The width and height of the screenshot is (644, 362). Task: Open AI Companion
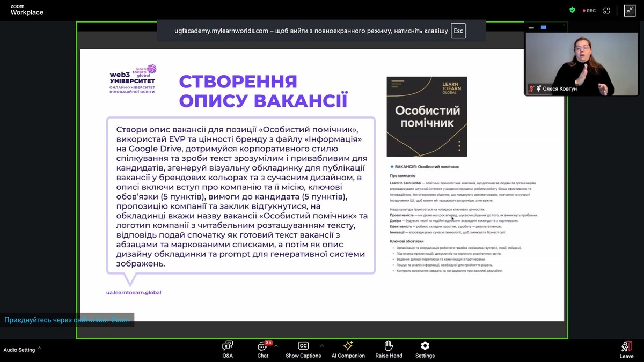pos(348,349)
